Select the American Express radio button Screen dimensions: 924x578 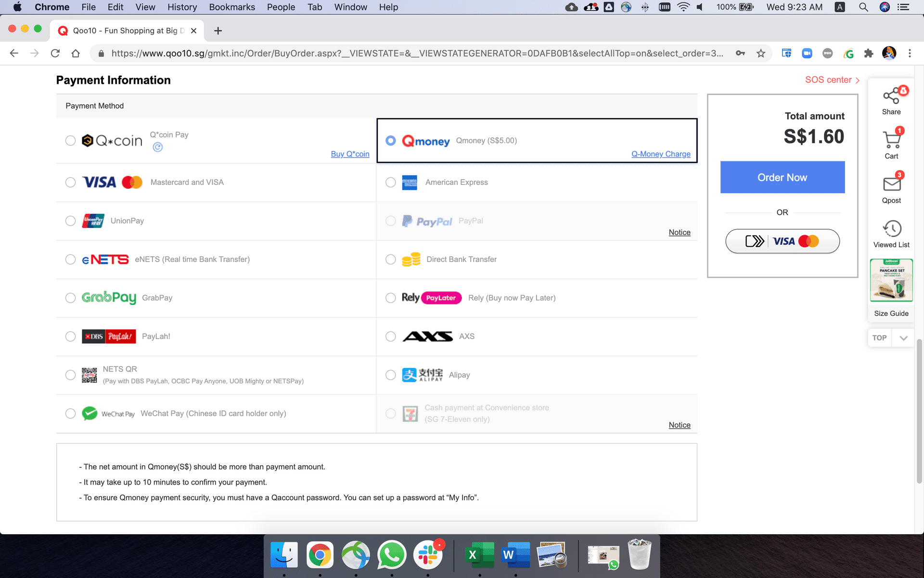[x=391, y=183]
